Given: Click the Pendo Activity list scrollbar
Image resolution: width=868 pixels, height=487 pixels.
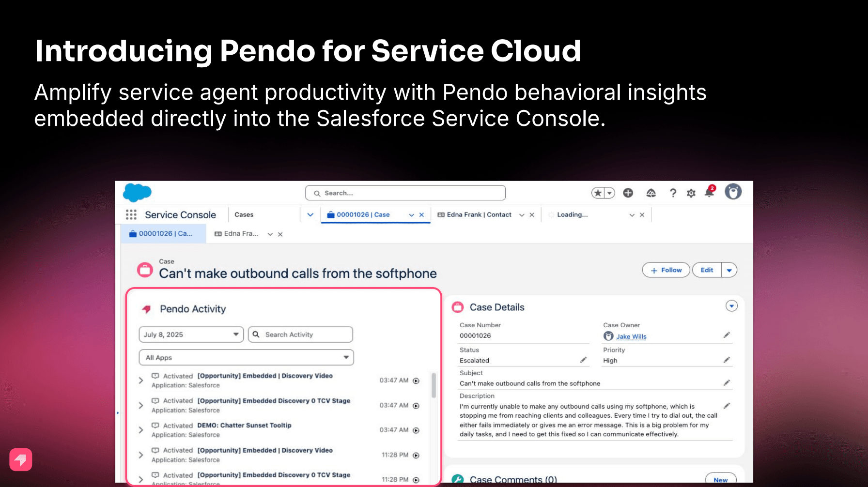Looking at the screenshot, I should [x=434, y=385].
